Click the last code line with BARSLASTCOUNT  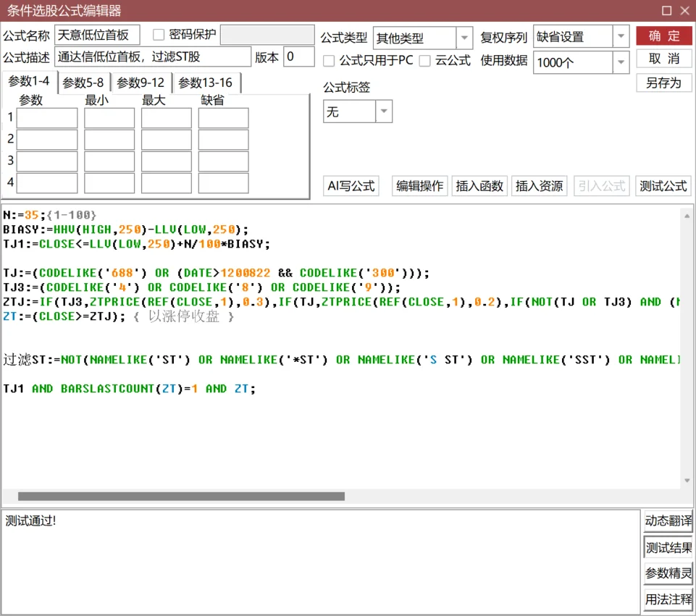click(x=129, y=389)
